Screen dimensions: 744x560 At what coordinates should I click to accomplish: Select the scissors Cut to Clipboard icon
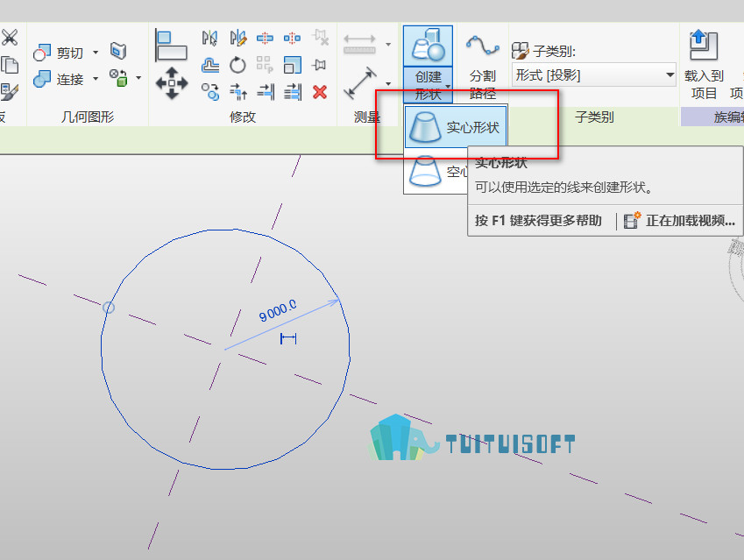tap(9, 38)
